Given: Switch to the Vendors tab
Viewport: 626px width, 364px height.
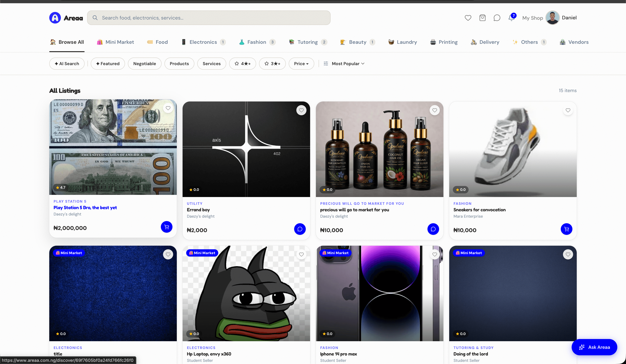Looking at the screenshot, I should click(574, 42).
